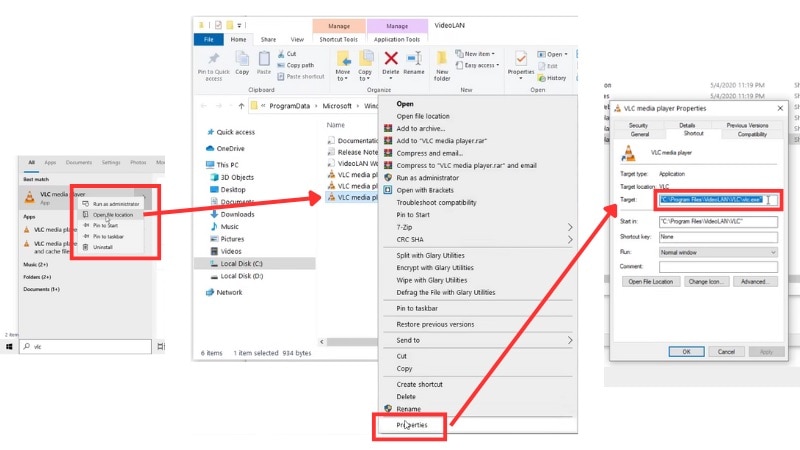Image resolution: width=800 pixels, height=450 pixels.
Task: Click the Open File Location button
Action: pyautogui.click(x=651, y=282)
